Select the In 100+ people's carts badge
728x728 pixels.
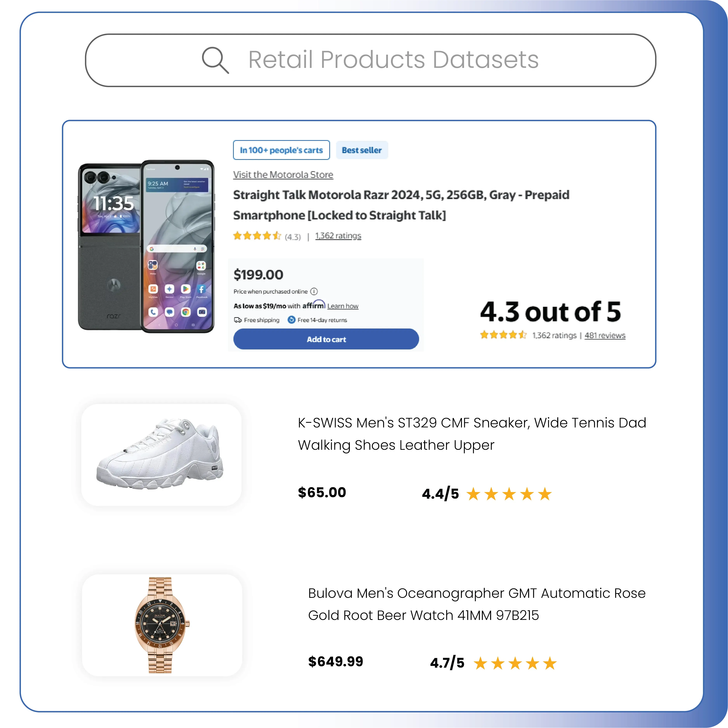(x=281, y=150)
